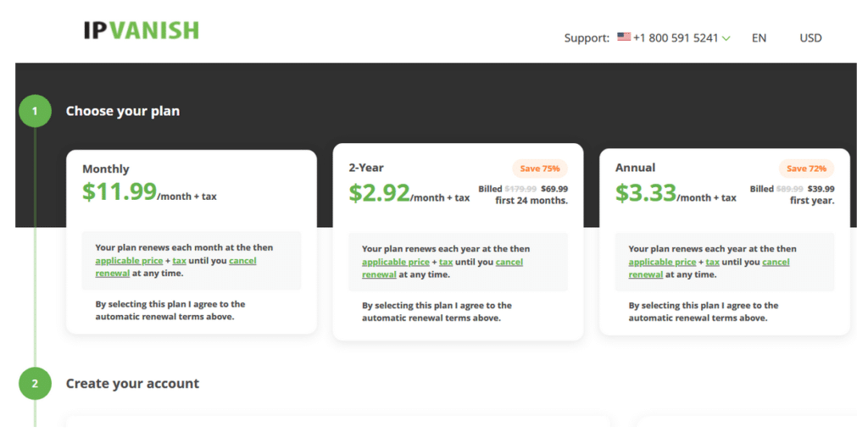Click the support phone number +1 800 591 5241
868x443 pixels.
click(x=676, y=38)
